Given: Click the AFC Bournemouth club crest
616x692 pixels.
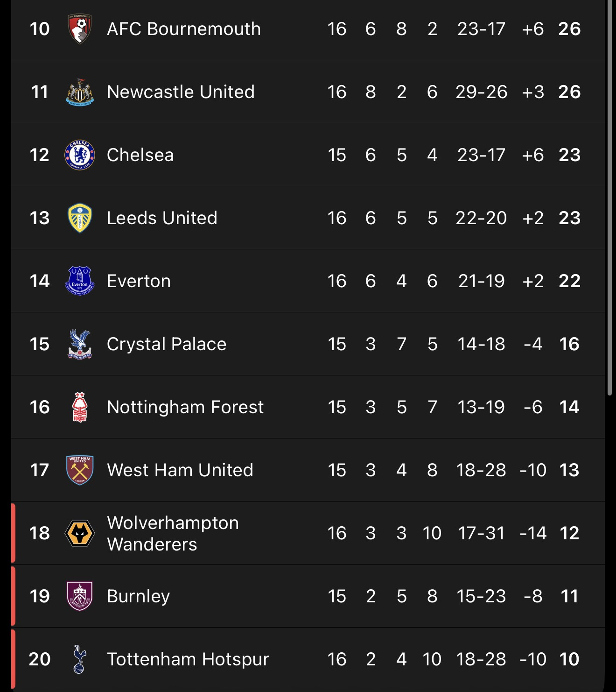Looking at the screenshot, I should coord(80,29).
